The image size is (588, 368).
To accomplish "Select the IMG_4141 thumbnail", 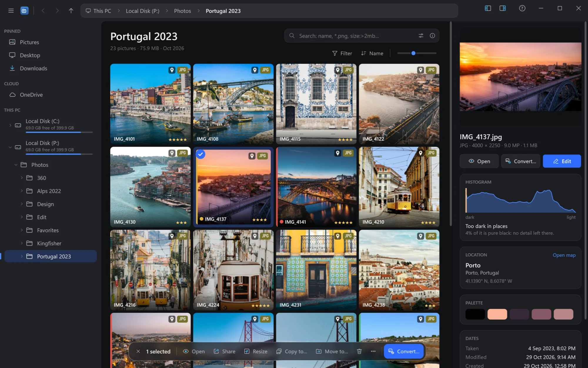I will pyautogui.click(x=316, y=187).
